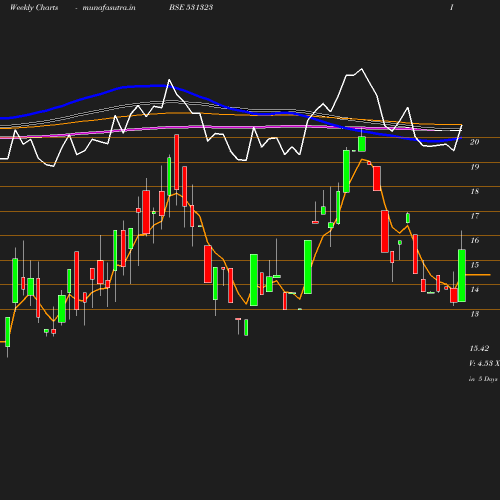Click the "BSE 531323" symbol label
The height and width of the screenshot is (500, 500).
tap(191, 7)
